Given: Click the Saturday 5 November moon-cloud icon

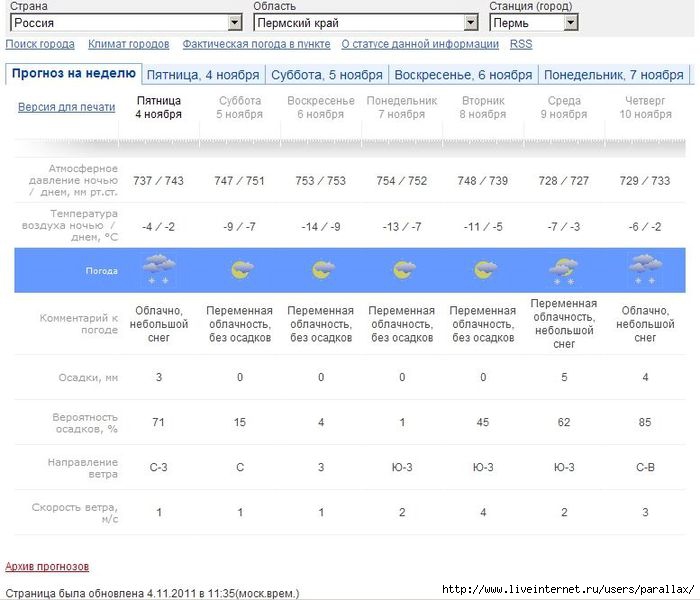Looking at the screenshot, I should point(242,270).
